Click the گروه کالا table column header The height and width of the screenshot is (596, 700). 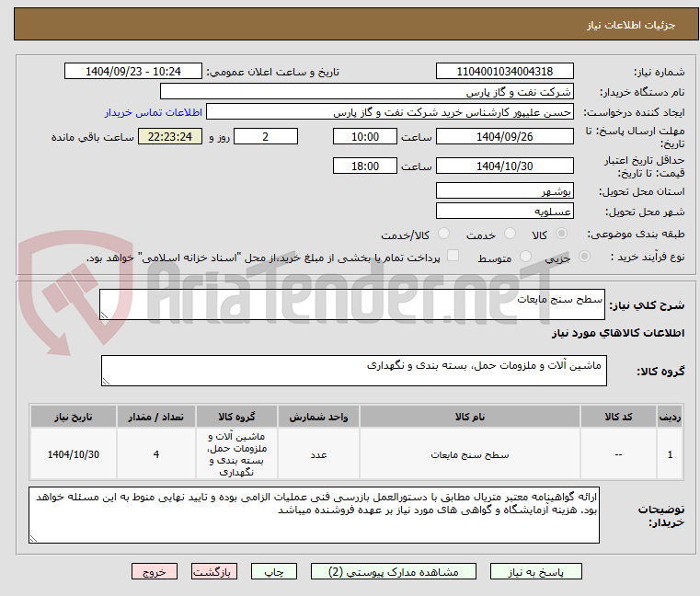pyautogui.click(x=236, y=417)
